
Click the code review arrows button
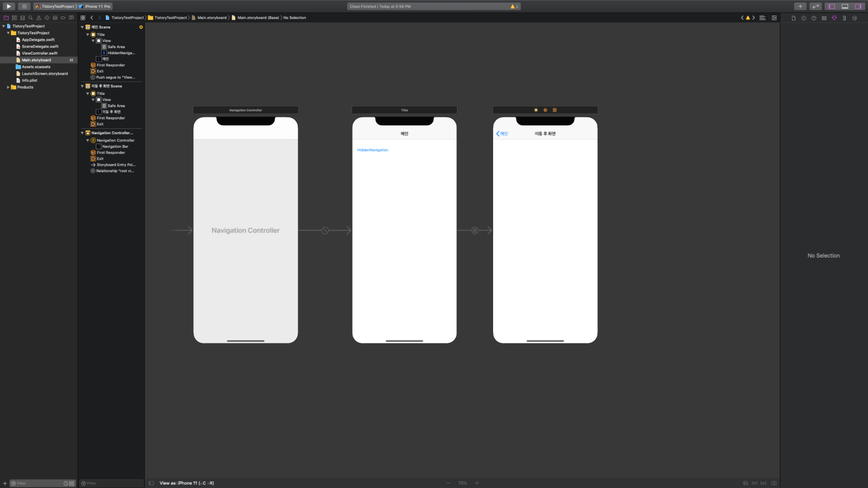pyautogui.click(x=815, y=7)
